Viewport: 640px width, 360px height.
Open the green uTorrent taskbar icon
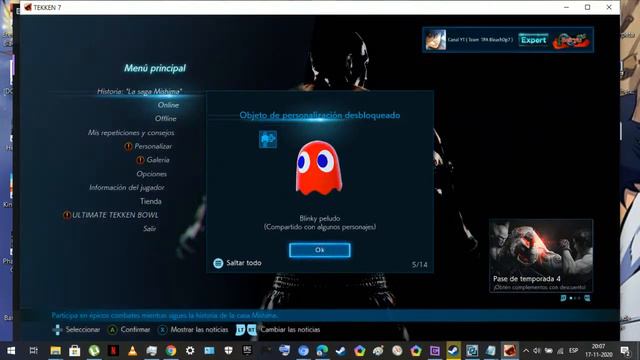click(94, 351)
